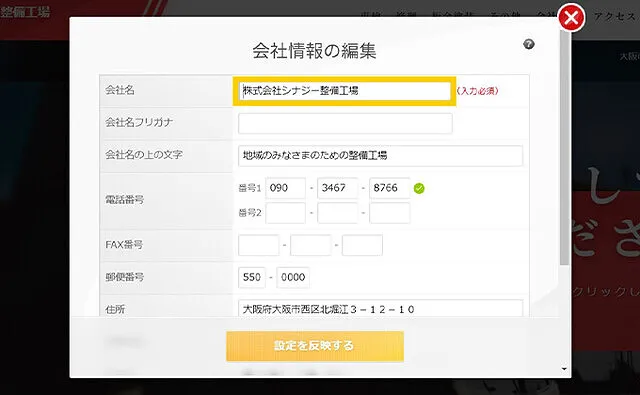This screenshot has height=395, width=640.
Task: Click the first FAX番号 field
Action: point(258,245)
